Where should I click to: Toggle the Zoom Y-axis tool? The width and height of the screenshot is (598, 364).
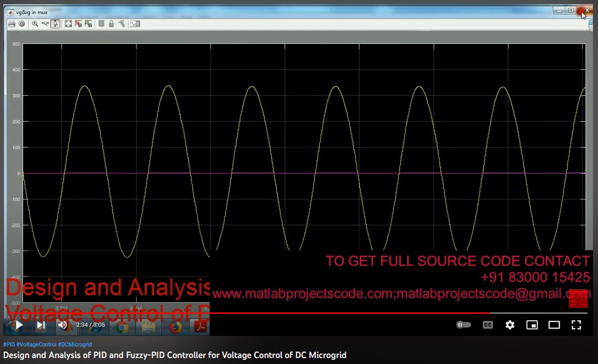pyautogui.click(x=55, y=23)
